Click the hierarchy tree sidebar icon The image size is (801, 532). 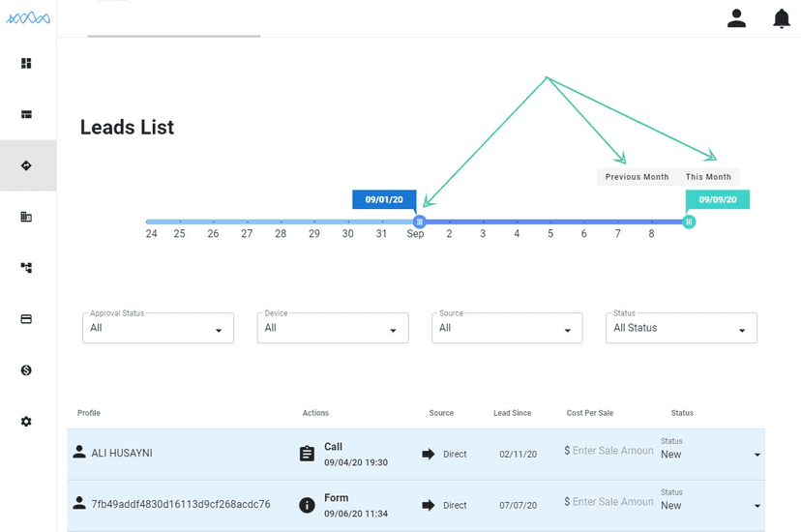[26, 268]
